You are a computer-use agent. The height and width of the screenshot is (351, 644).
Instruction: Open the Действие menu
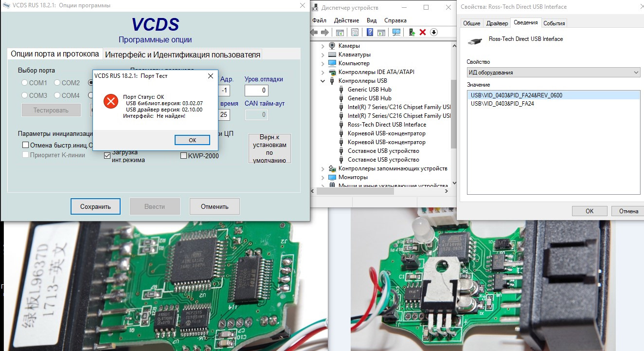[x=346, y=20]
